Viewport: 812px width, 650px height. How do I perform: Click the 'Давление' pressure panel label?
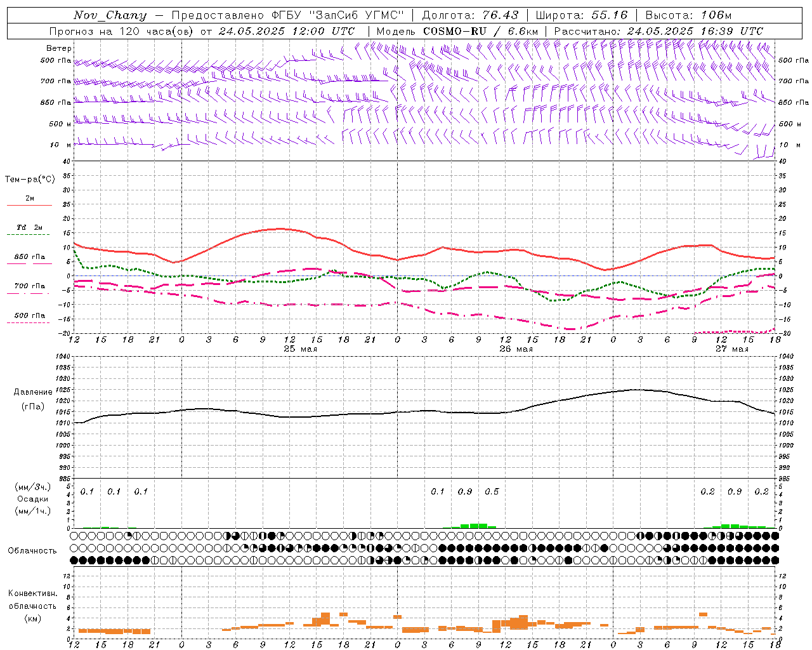coord(33,392)
